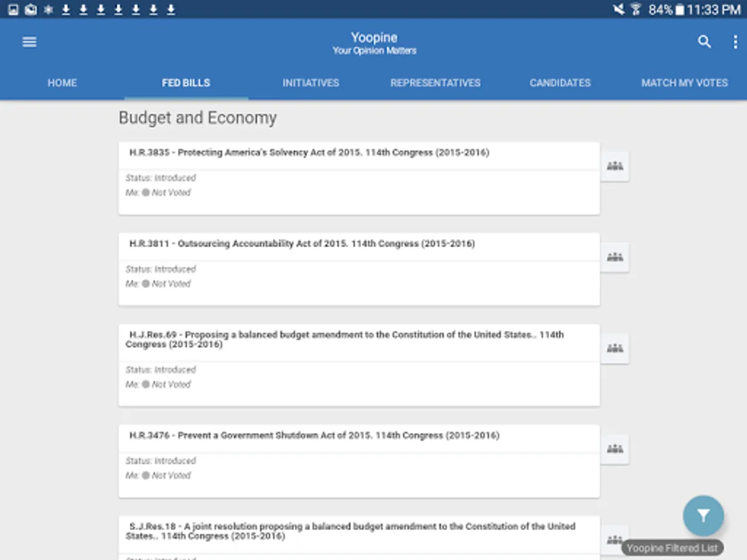Tap group icon beside H.R.3835 bill

click(615, 166)
